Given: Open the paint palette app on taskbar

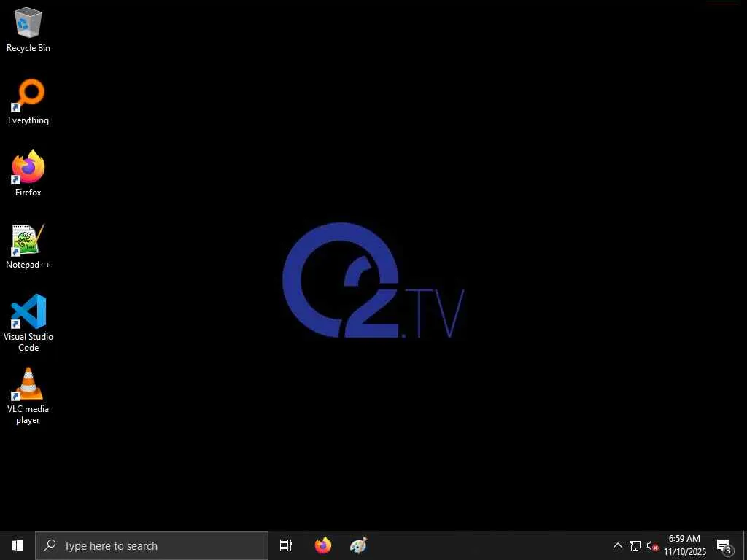Looking at the screenshot, I should click(358, 545).
